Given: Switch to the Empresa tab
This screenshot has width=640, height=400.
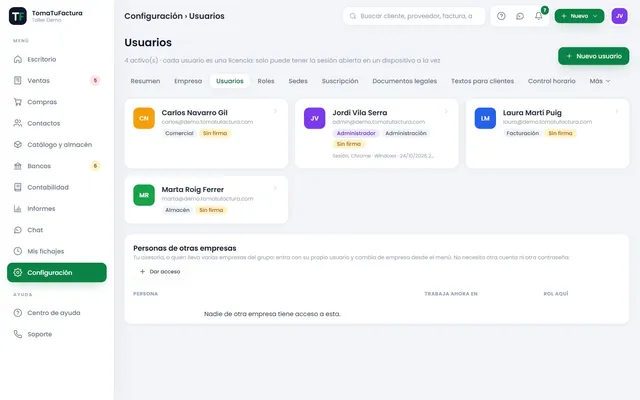Looking at the screenshot, I should point(188,81).
